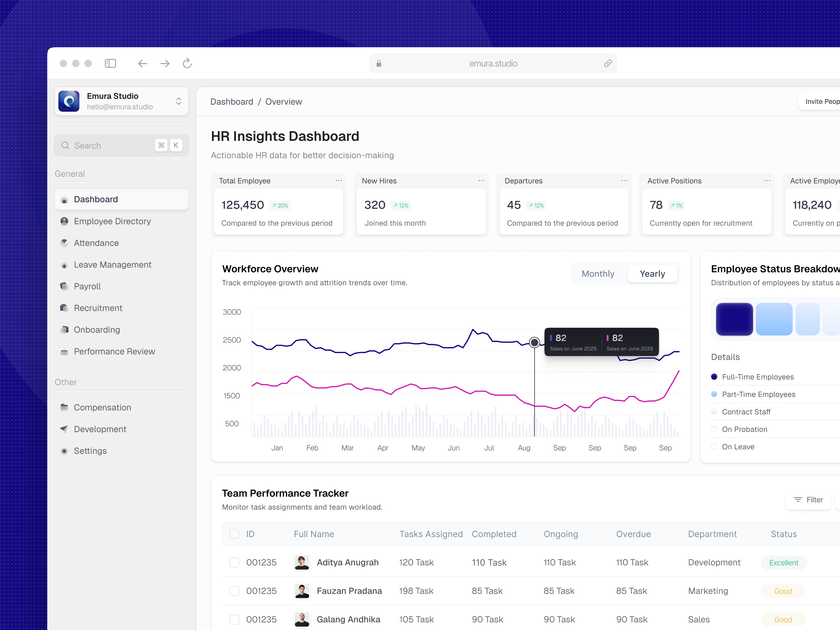Open Performance Review from the sidebar
840x630 pixels.
tap(114, 351)
